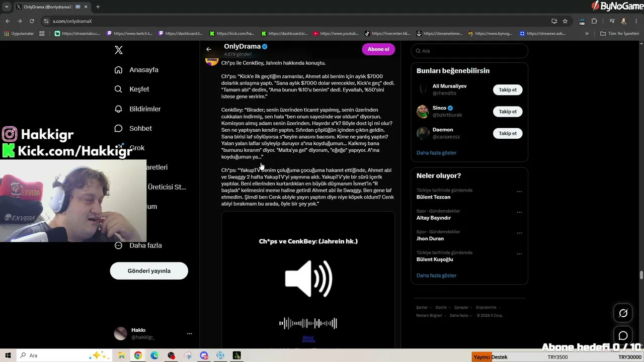Click the Gizlilik footer link
Viewport: 644px width, 362px height.
click(441, 307)
